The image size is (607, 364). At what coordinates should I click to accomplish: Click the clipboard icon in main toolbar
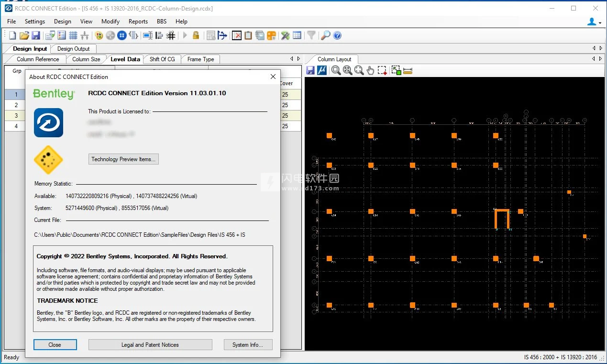[x=248, y=35]
